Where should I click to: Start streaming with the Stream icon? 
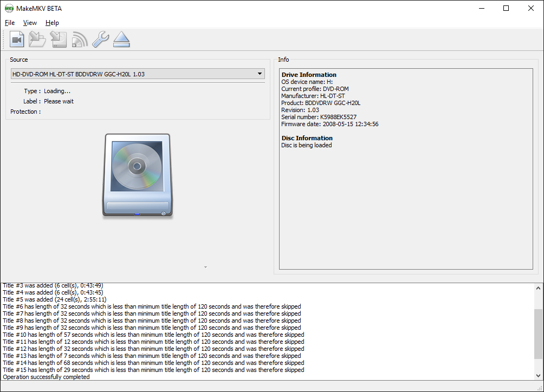[80, 40]
